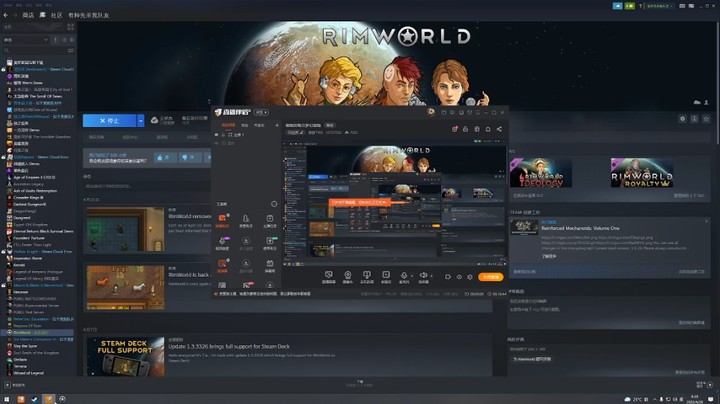Open RimWorld game settings gear
Image resolution: width=720 pixels, height=404 pixels.
pyautogui.click(x=682, y=119)
